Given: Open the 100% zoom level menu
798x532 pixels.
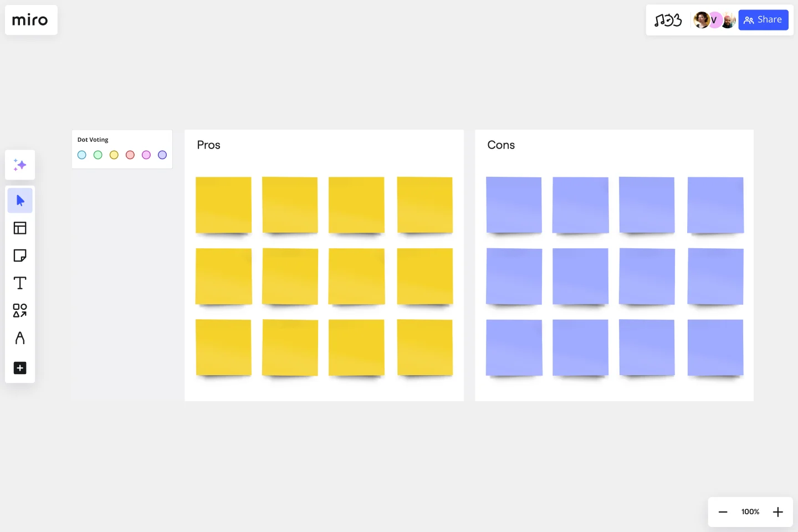Looking at the screenshot, I should pos(750,512).
